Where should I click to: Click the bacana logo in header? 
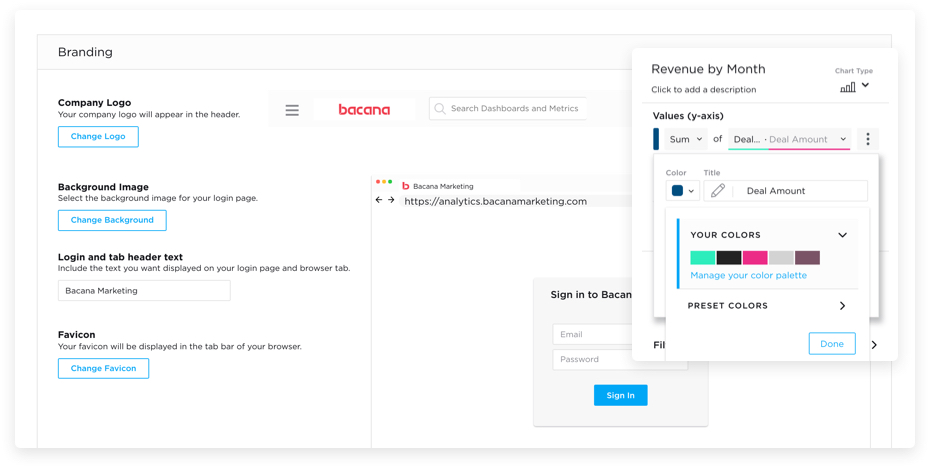[364, 110]
